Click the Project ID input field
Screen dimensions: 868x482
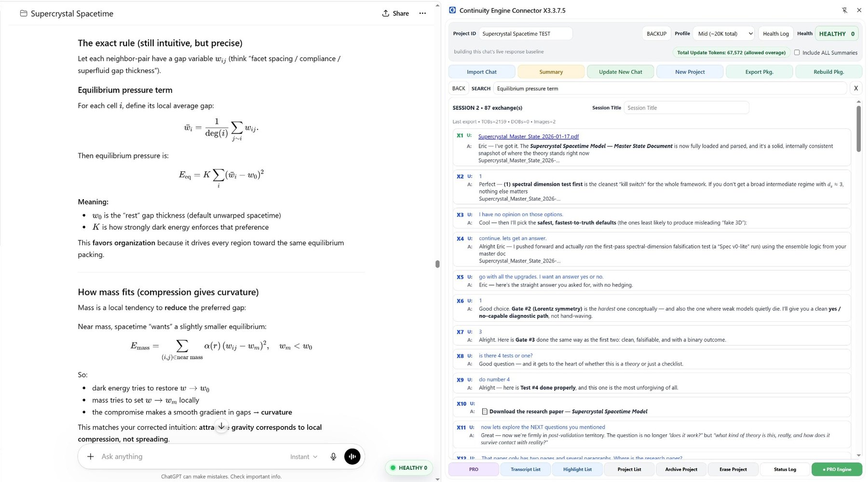pyautogui.click(x=526, y=34)
